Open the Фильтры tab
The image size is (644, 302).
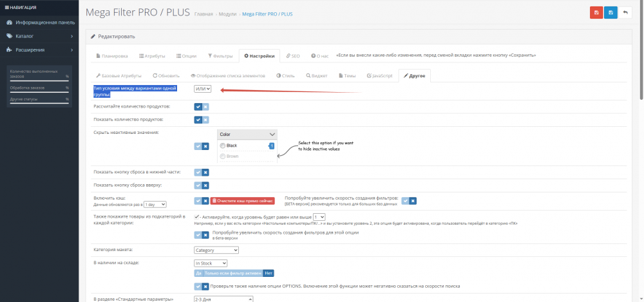[220, 56]
